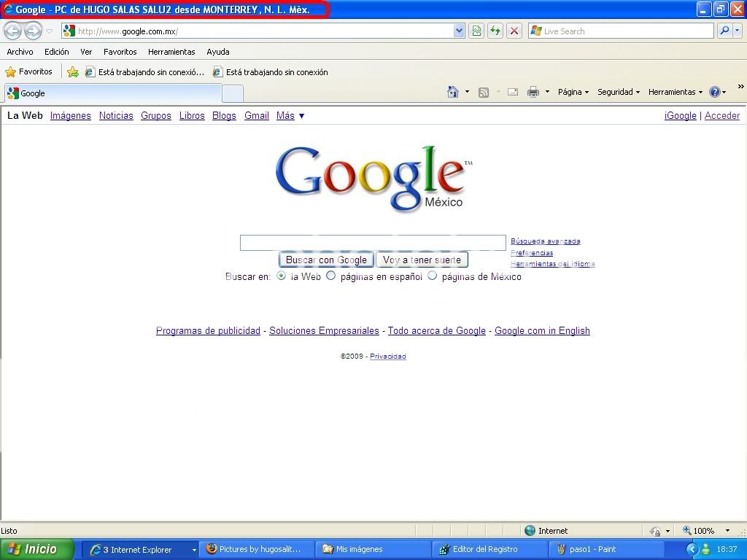Expand the command bar overflow chevron
The width and height of the screenshot is (747, 560).
(741, 87)
